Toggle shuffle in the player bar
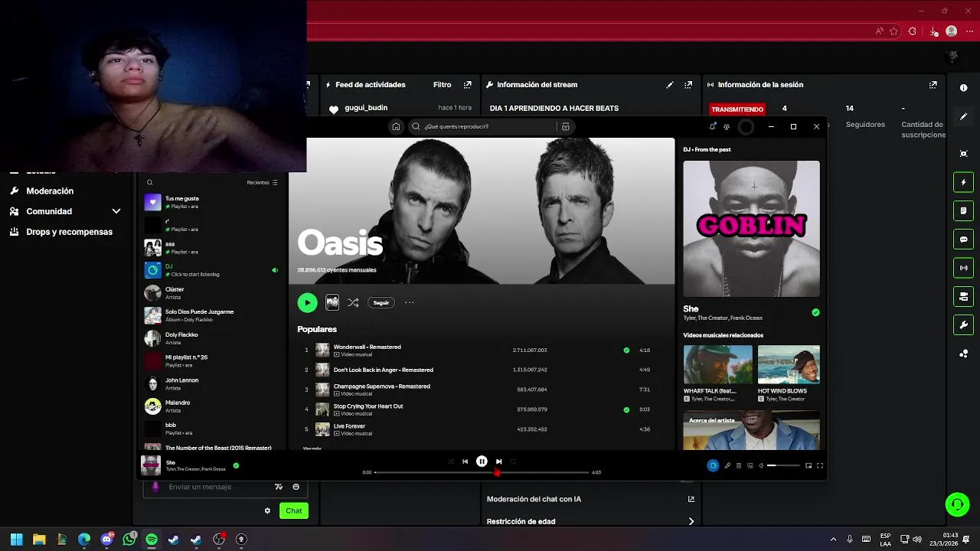 click(450, 461)
